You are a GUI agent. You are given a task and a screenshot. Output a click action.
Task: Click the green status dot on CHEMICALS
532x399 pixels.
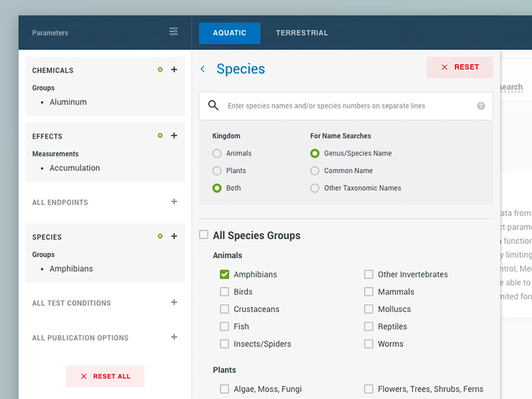pos(160,70)
